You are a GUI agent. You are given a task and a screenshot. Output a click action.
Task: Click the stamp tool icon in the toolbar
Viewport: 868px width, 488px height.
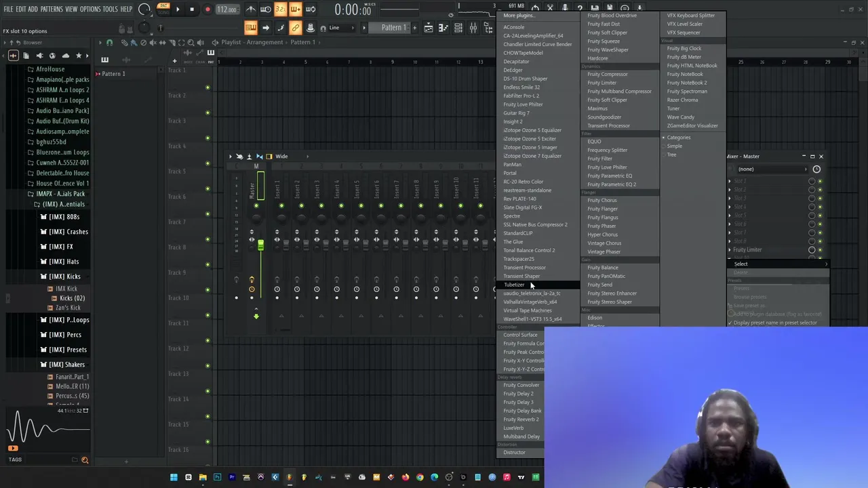point(311,28)
